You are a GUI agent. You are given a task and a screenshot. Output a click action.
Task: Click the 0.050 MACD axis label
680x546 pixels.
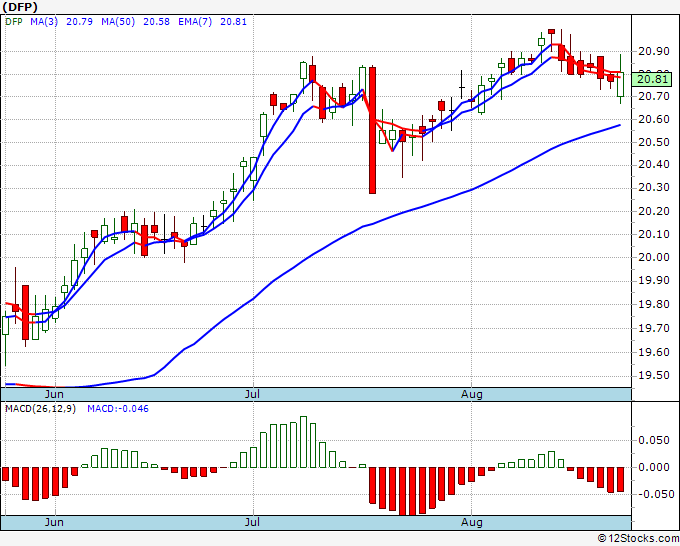(654, 441)
